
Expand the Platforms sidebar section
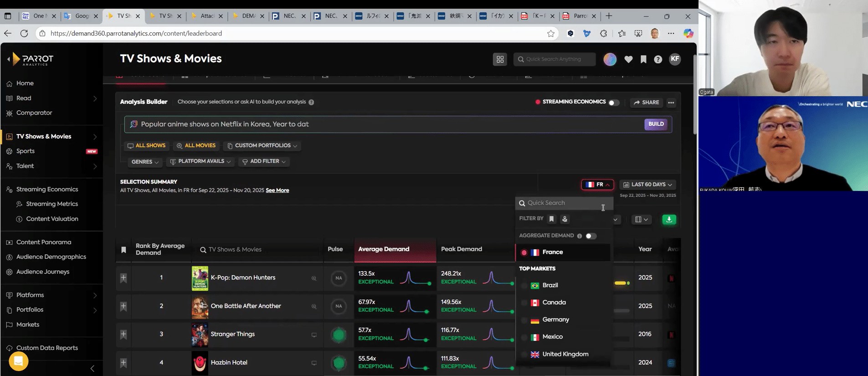click(95, 295)
